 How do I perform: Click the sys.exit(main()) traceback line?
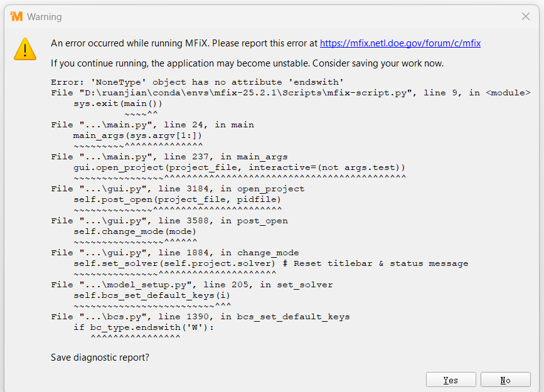click(118, 103)
